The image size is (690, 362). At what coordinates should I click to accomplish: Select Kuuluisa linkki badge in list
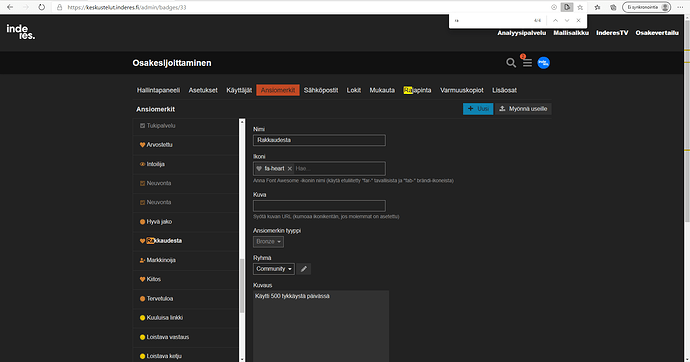pyautogui.click(x=186, y=318)
